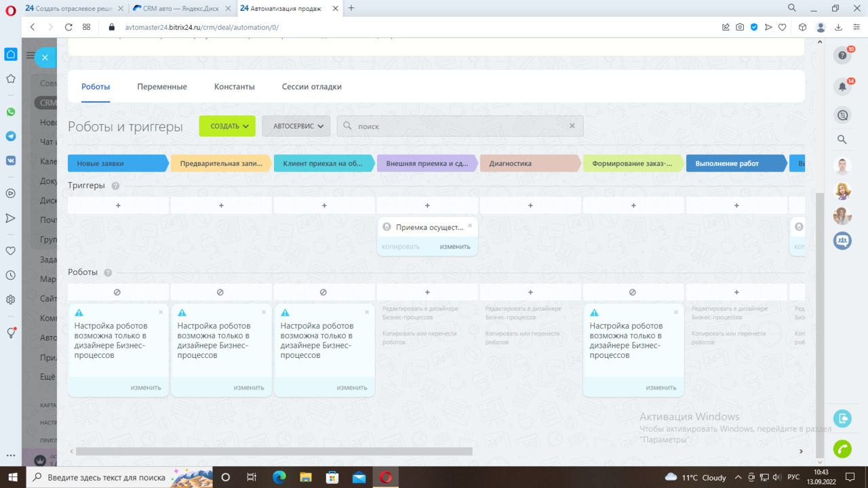Screen dimensions: 868x488
Task: Click копировать on the Приемка trigger
Action: click(x=401, y=247)
